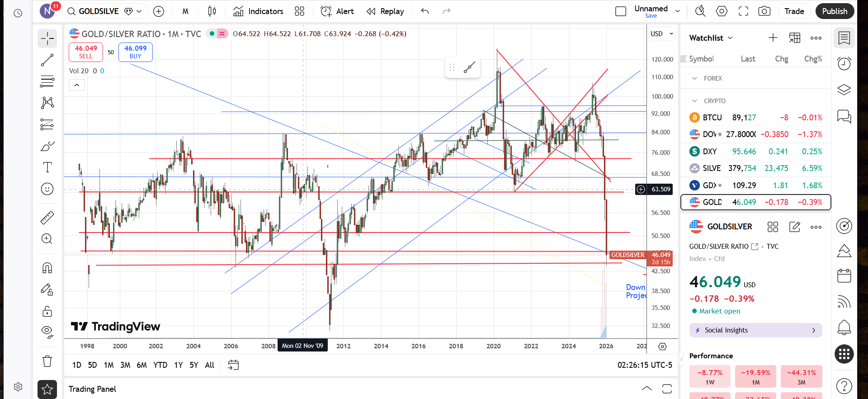
Task: Remove drawings with trash icon
Action: click(x=47, y=361)
